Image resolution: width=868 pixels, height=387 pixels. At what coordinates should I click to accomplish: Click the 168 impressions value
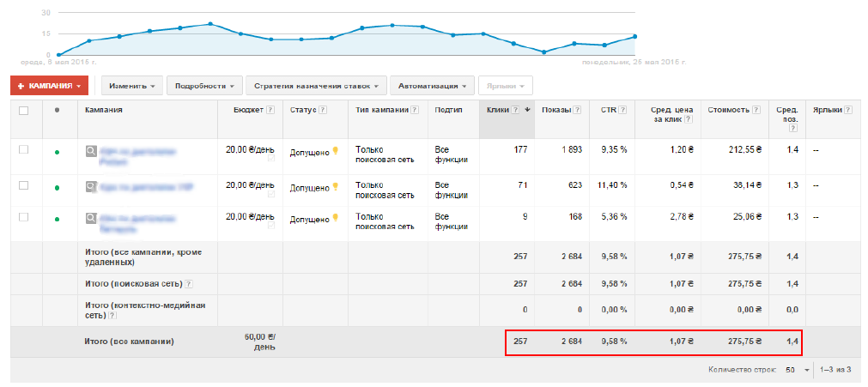coord(576,216)
